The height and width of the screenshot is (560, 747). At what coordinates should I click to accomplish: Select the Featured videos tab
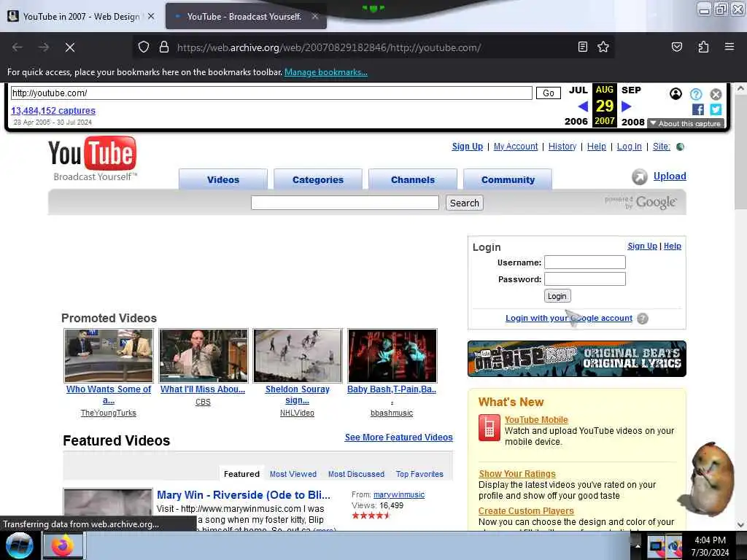point(241,474)
